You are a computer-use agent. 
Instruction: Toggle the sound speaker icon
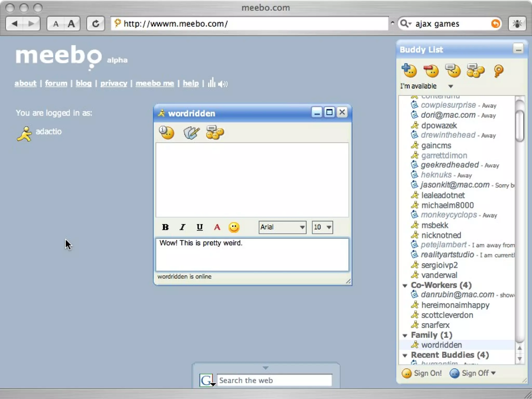(x=223, y=84)
